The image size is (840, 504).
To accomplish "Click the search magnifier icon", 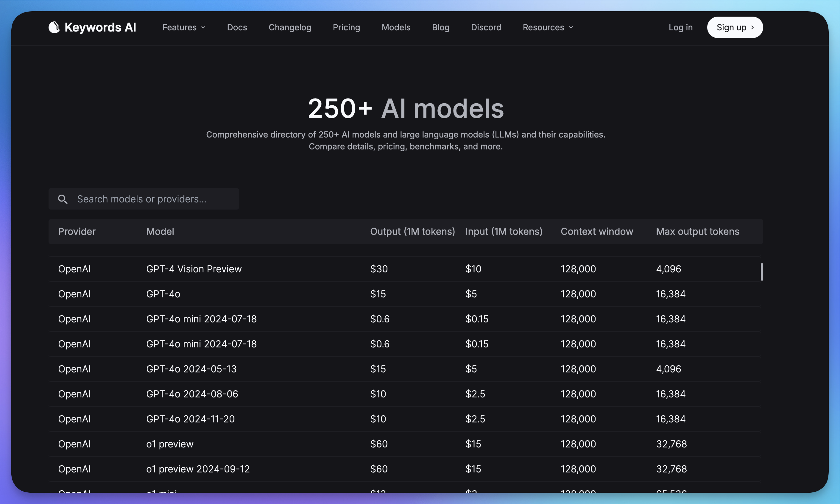I will click(x=63, y=199).
